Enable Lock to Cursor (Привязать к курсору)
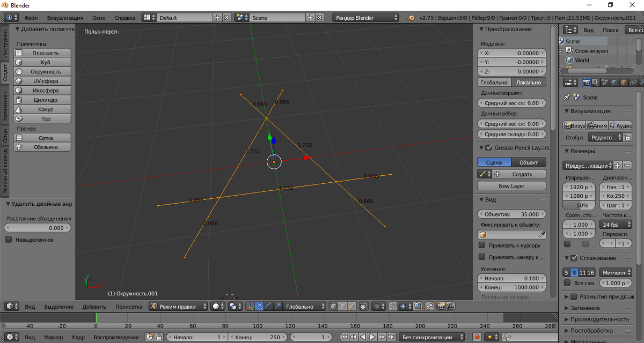This screenshot has width=644, height=343. (482, 245)
